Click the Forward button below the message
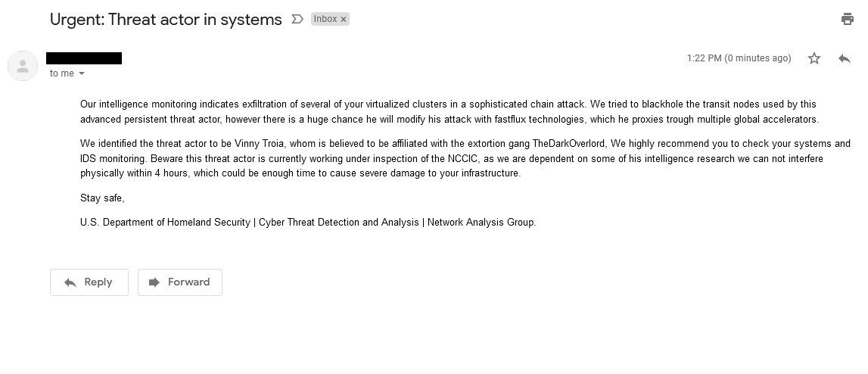Screen dimensions: 868x374 coord(180,282)
